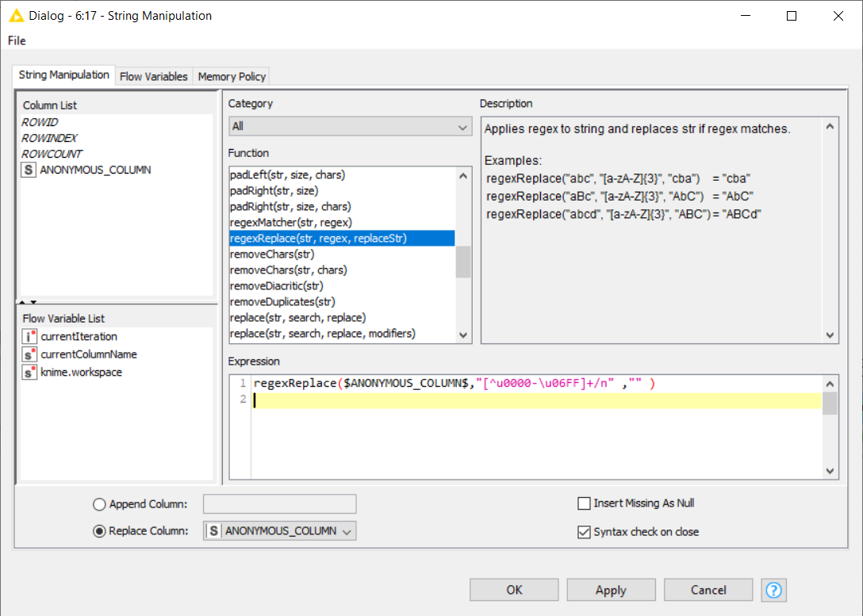
Task: Open the Replace Column dropdown
Action: [x=345, y=530]
